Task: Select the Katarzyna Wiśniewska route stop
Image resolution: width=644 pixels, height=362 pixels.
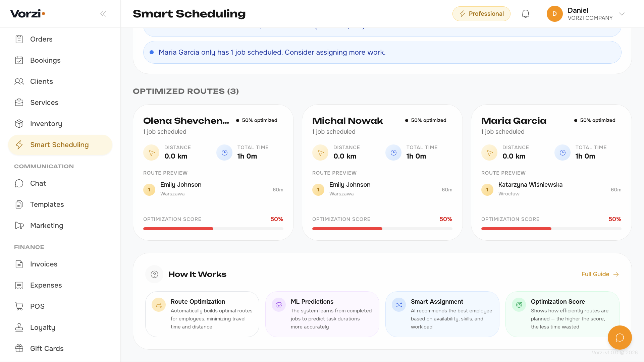Action: pos(551,189)
